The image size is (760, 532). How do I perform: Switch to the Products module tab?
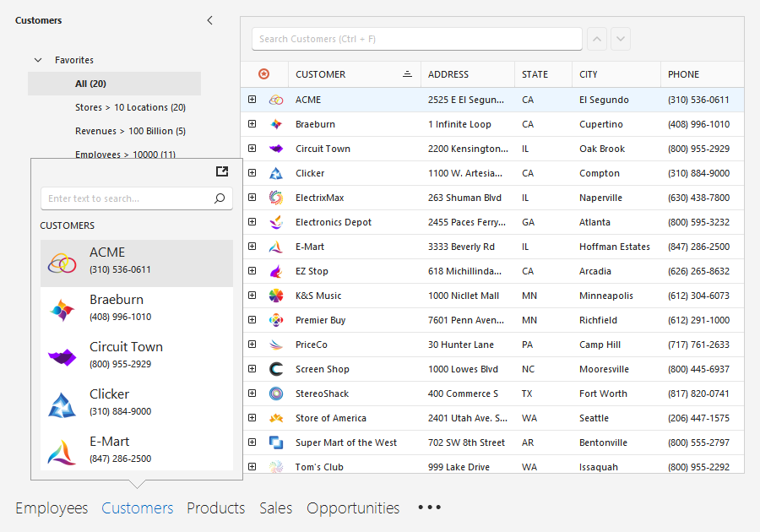click(x=215, y=508)
